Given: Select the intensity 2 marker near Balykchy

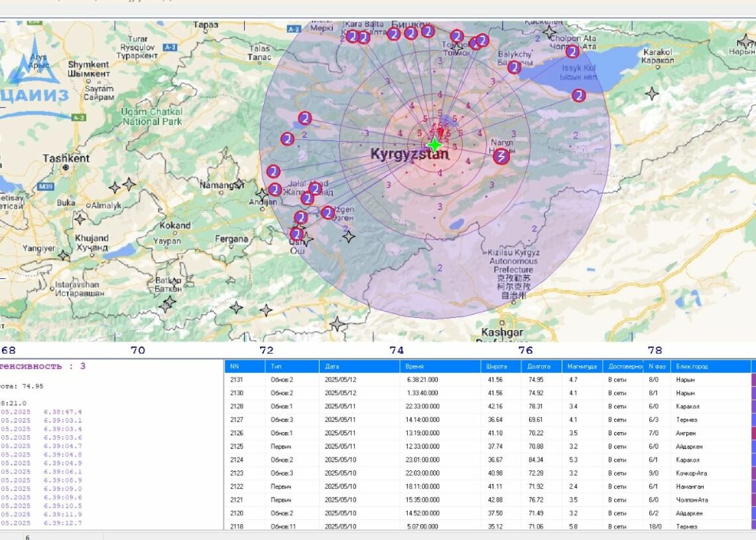Looking at the screenshot, I should tap(514, 67).
